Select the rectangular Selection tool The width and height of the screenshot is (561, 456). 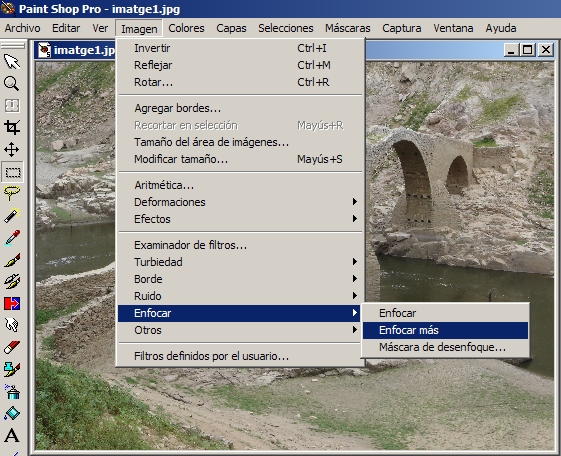pyautogui.click(x=12, y=172)
